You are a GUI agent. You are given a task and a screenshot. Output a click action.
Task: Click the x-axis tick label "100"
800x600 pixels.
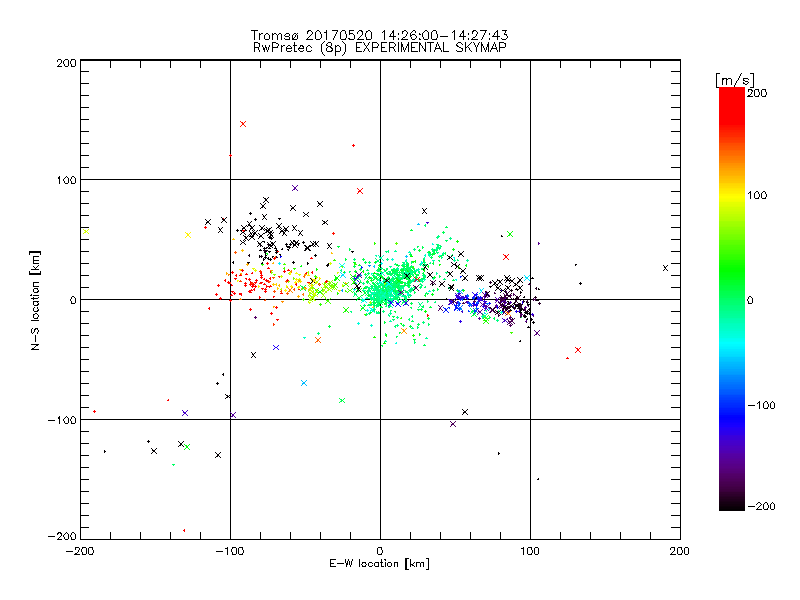[530, 551]
